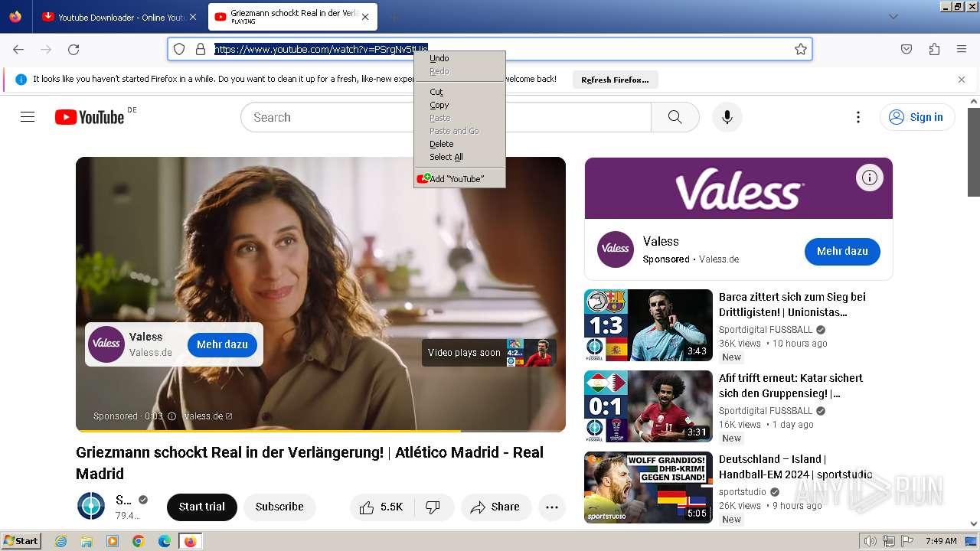
Task: Reload the page with the refresh icon
Action: [x=73, y=49]
